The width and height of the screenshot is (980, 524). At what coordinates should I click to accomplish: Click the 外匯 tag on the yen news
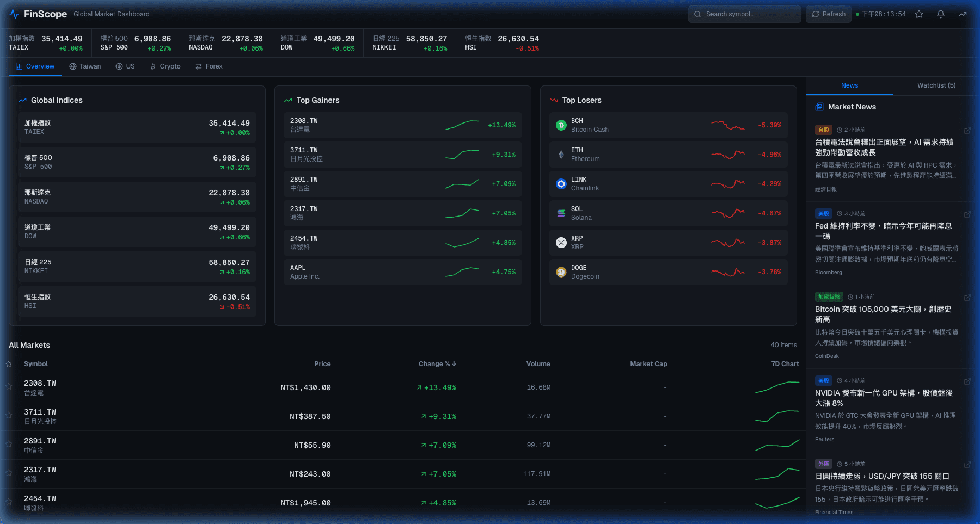pyautogui.click(x=824, y=464)
